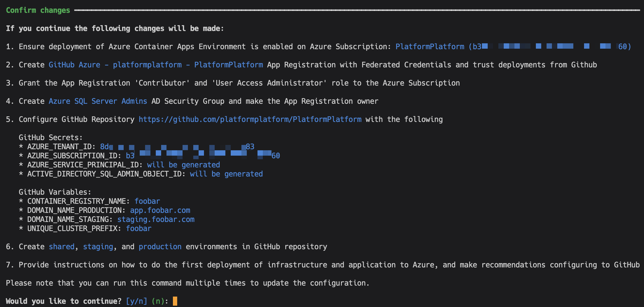Click 'GitHub Azure - platformplatform - PlatformPlatform' text

pos(156,65)
